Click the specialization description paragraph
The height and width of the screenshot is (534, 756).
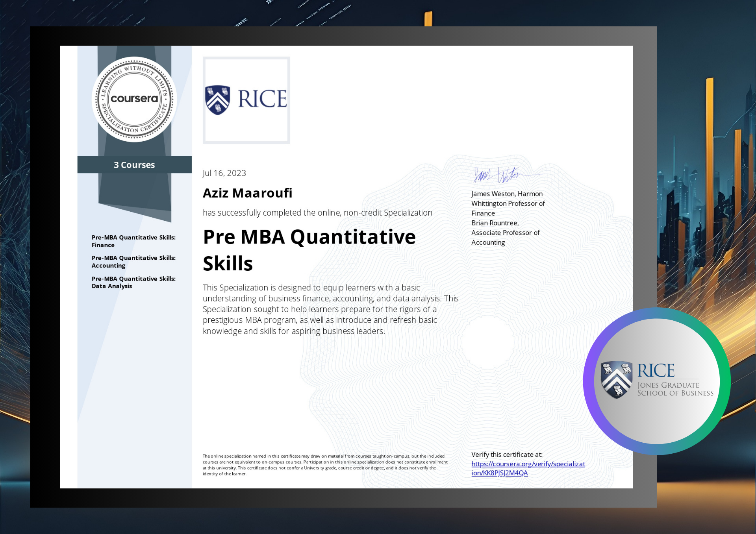point(331,309)
